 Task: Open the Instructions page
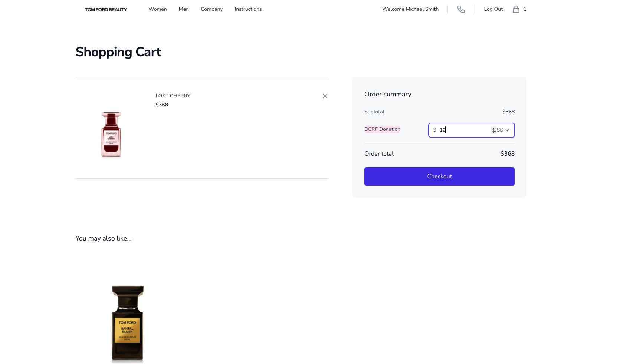coord(248,9)
